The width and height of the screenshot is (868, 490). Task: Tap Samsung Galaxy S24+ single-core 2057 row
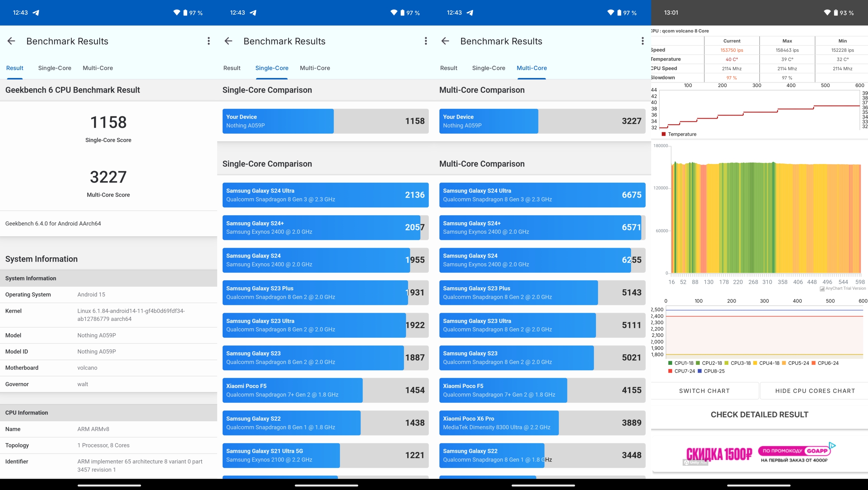pyautogui.click(x=325, y=228)
